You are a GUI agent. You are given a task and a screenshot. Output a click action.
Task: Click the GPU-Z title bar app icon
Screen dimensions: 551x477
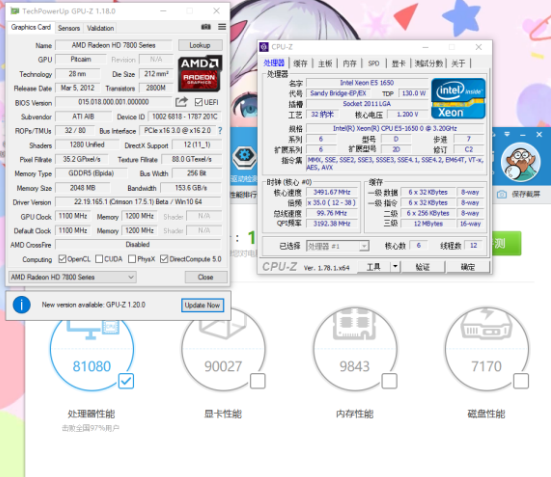point(15,11)
